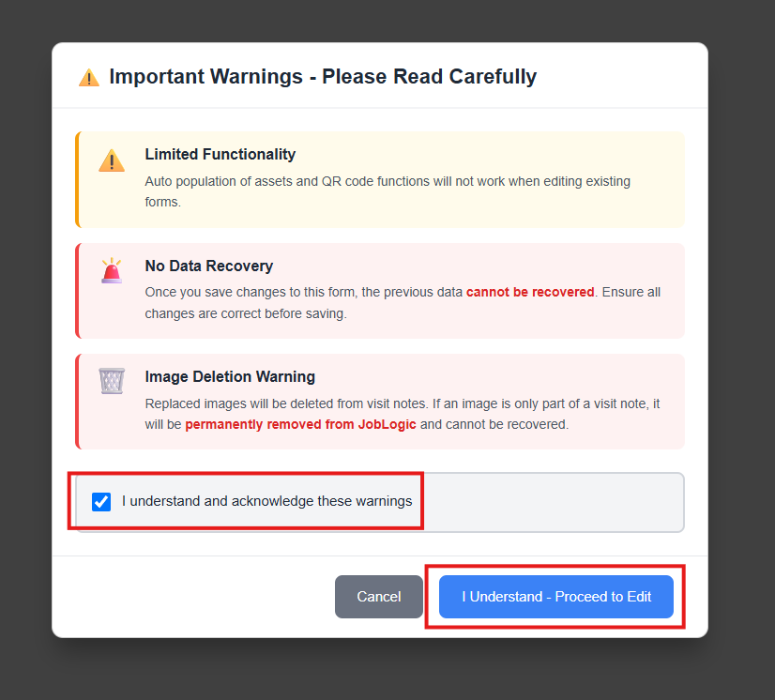Click the trash bin icon in Image Deletion Warning
The image size is (775, 700).
pos(112,381)
